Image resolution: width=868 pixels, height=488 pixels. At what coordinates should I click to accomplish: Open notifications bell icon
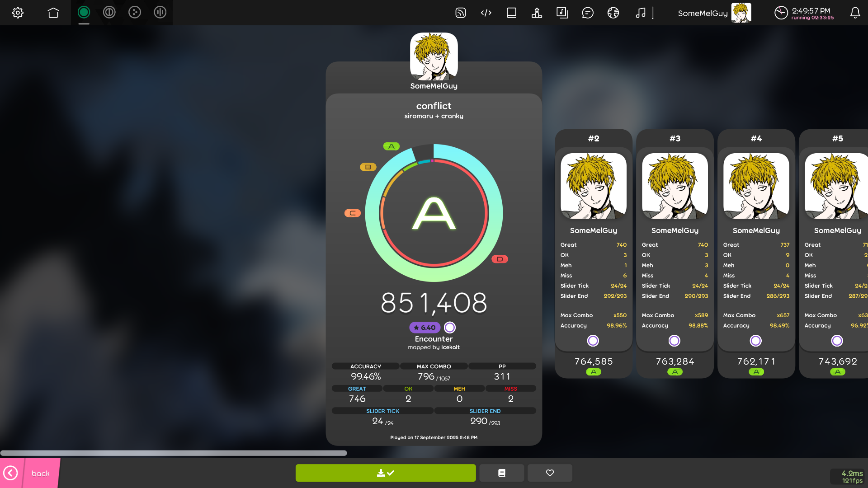(855, 13)
